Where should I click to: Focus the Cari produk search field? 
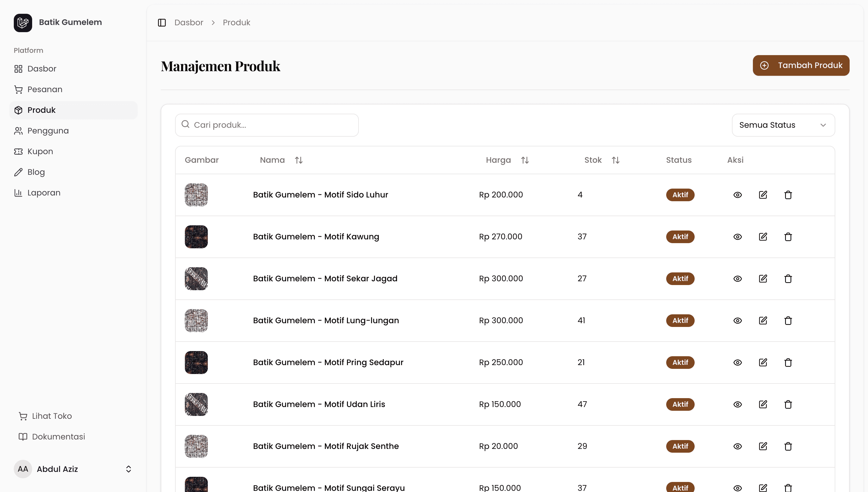[x=267, y=125]
